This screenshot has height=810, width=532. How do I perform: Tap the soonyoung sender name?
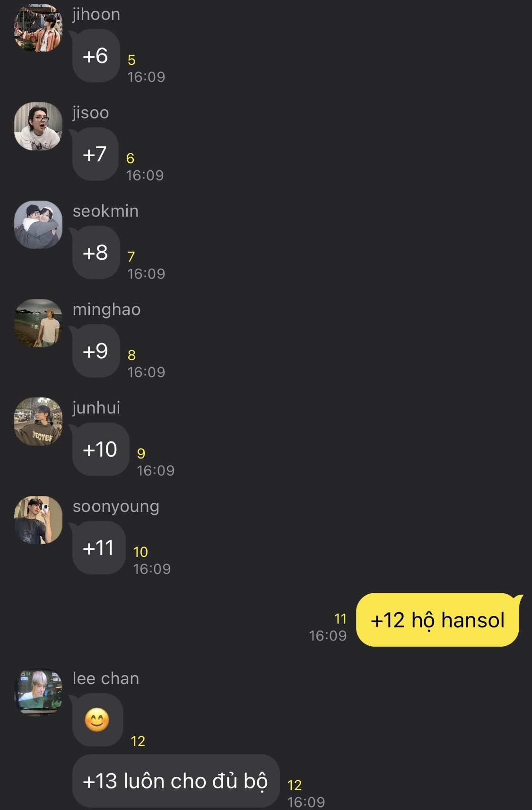point(116,507)
